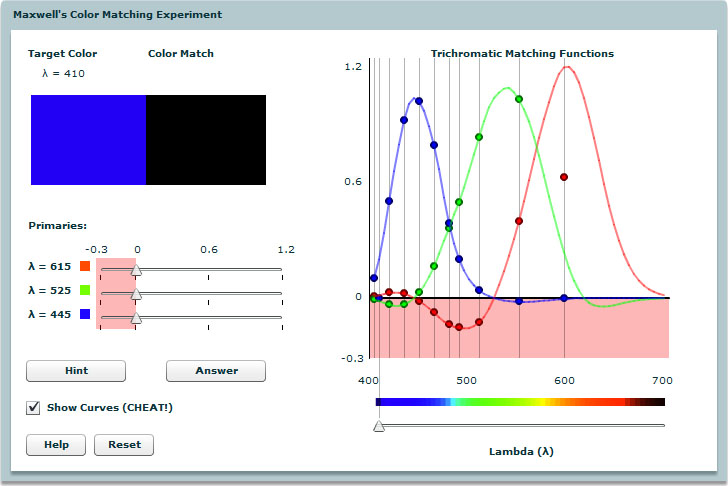
Task: Click the rainbow spectrum bar below the graph
Action: (x=520, y=402)
